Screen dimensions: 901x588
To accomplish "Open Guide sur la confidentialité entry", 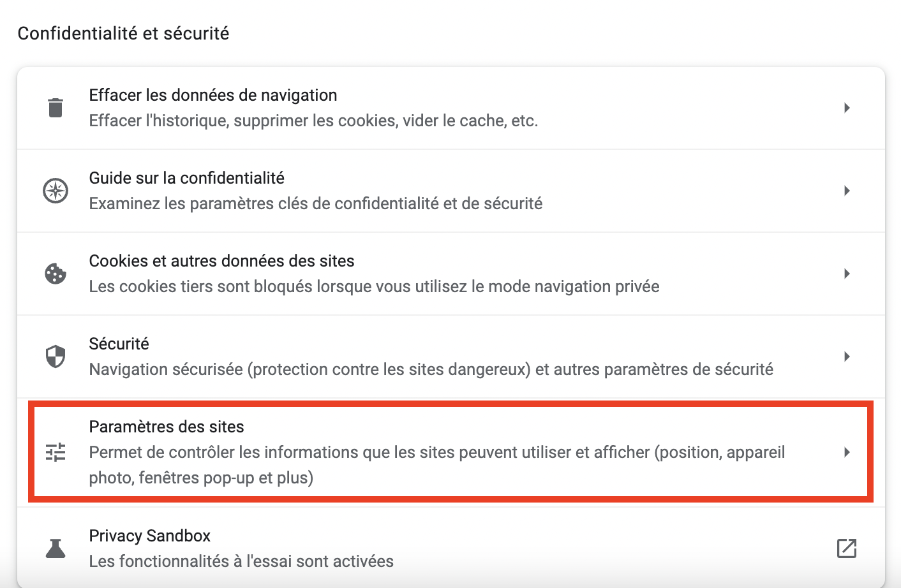I will [x=187, y=178].
